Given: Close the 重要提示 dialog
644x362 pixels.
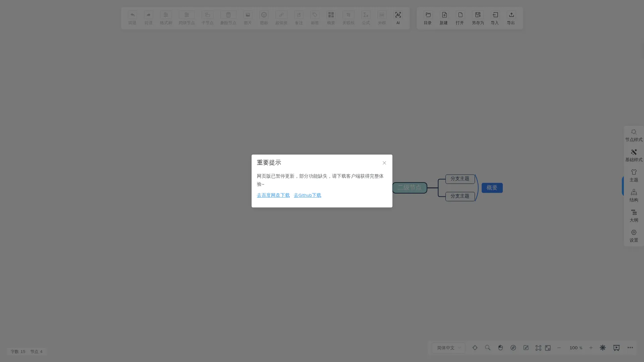Looking at the screenshot, I should pos(384,163).
